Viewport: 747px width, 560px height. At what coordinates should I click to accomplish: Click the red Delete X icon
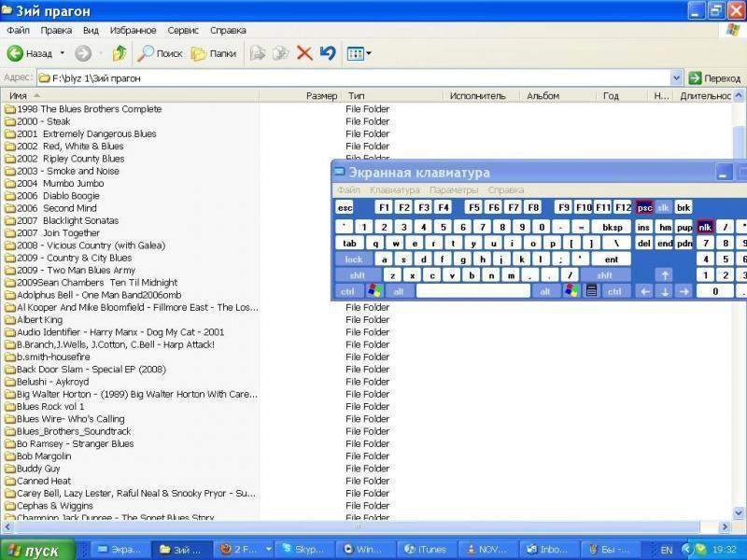[304, 53]
